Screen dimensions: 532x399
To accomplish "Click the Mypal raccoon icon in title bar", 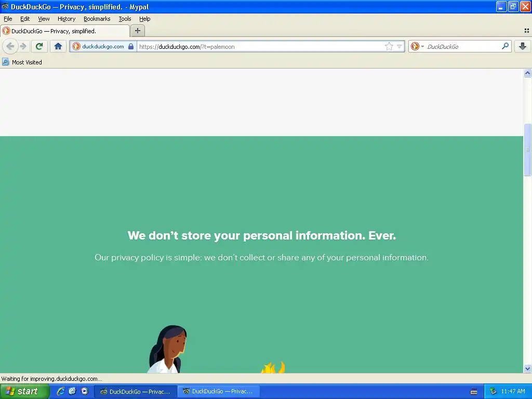I will tap(5, 6).
